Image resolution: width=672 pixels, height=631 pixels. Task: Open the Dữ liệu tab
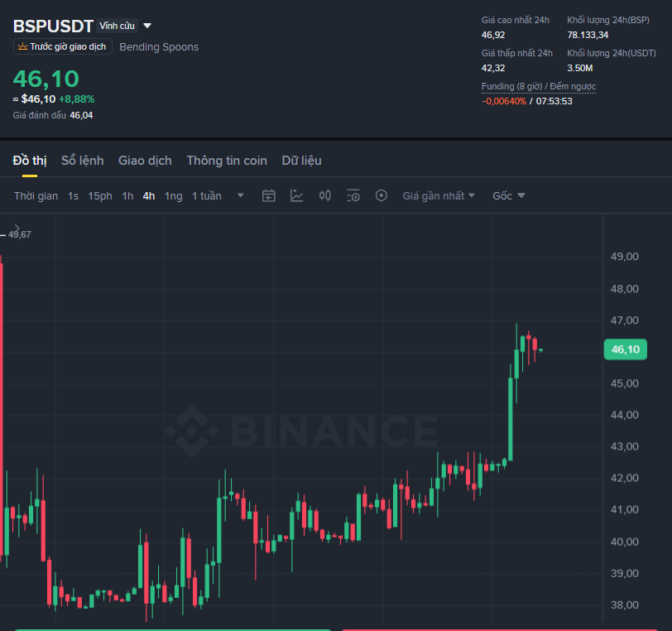[302, 161]
